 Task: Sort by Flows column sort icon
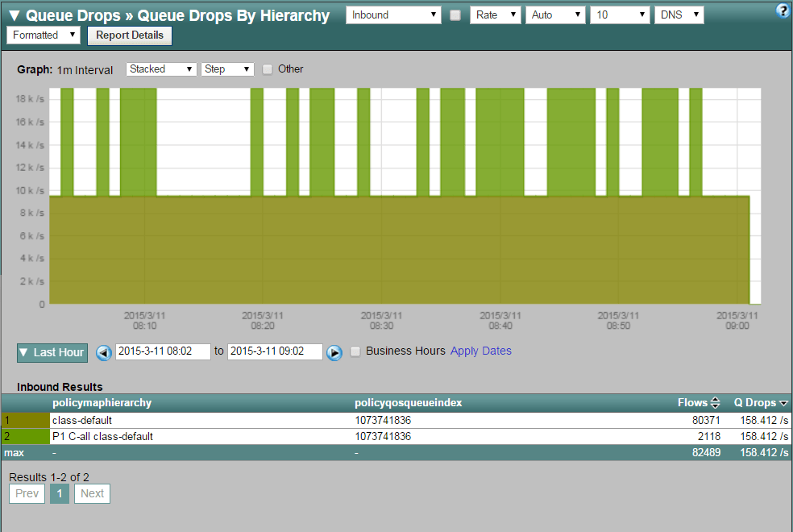pos(715,403)
